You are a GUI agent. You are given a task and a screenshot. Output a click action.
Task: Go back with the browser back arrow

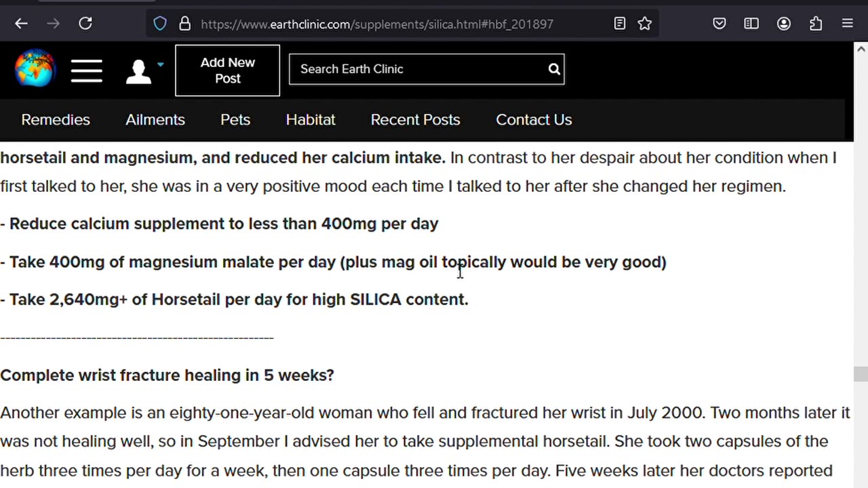[x=21, y=24]
